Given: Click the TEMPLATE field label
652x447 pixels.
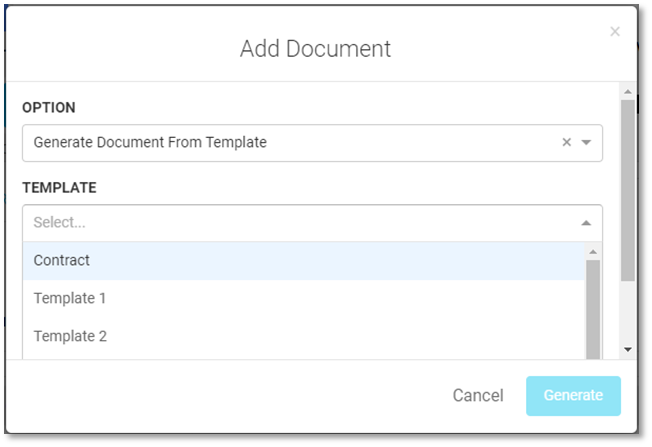Looking at the screenshot, I should point(59,188).
